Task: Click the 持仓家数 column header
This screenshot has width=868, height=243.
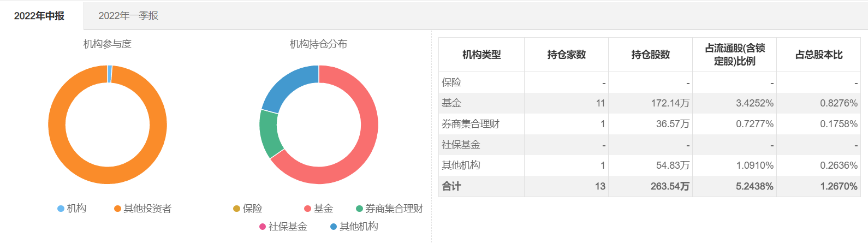Action: pos(566,55)
